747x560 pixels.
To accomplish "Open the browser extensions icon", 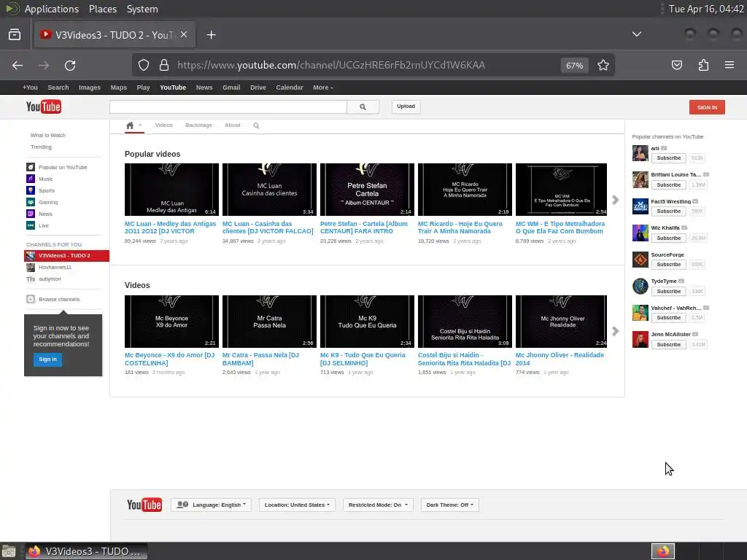I will pyautogui.click(x=703, y=65).
